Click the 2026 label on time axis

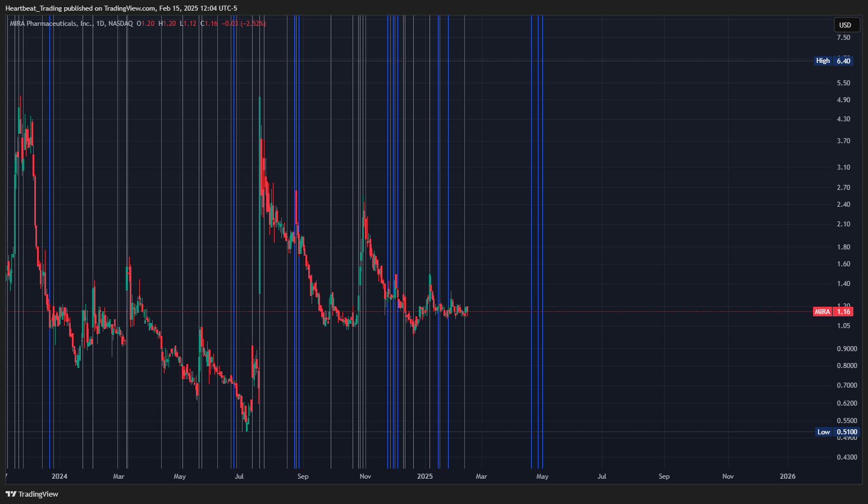788,476
